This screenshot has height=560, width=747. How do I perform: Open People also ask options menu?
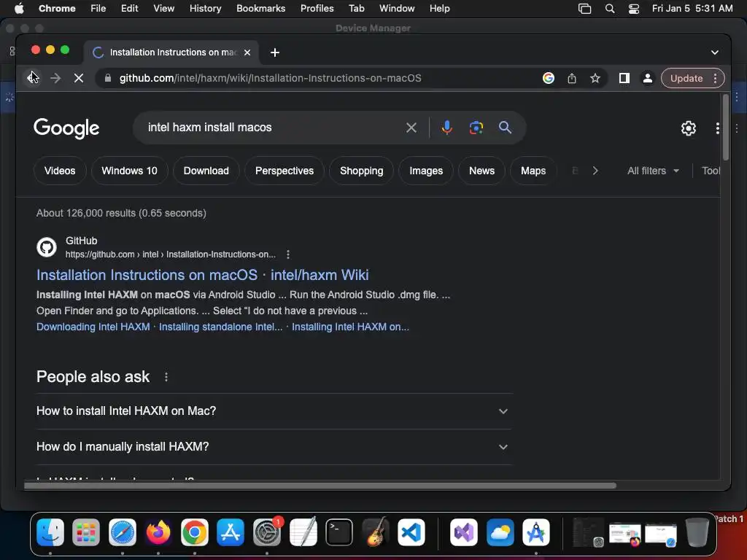pos(166,377)
